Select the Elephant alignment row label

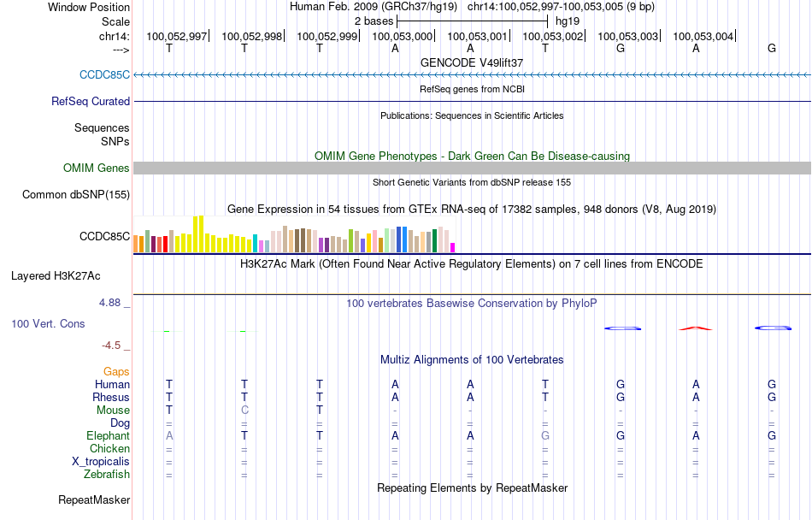coord(109,436)
